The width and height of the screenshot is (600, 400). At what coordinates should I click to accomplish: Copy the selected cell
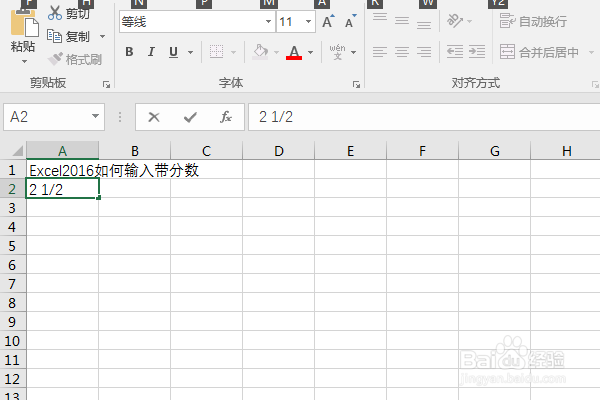tap(68, 36)
